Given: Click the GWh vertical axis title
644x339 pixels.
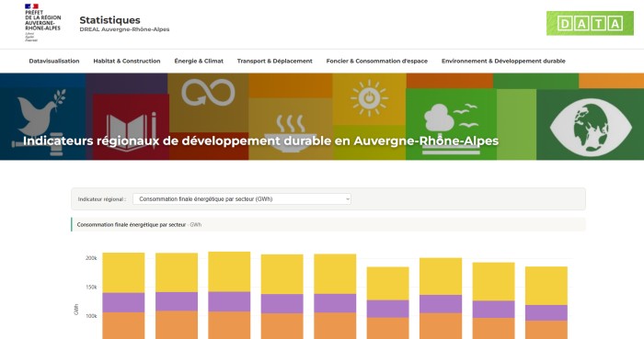Looking at the screenshot, I should coord(76,310).
